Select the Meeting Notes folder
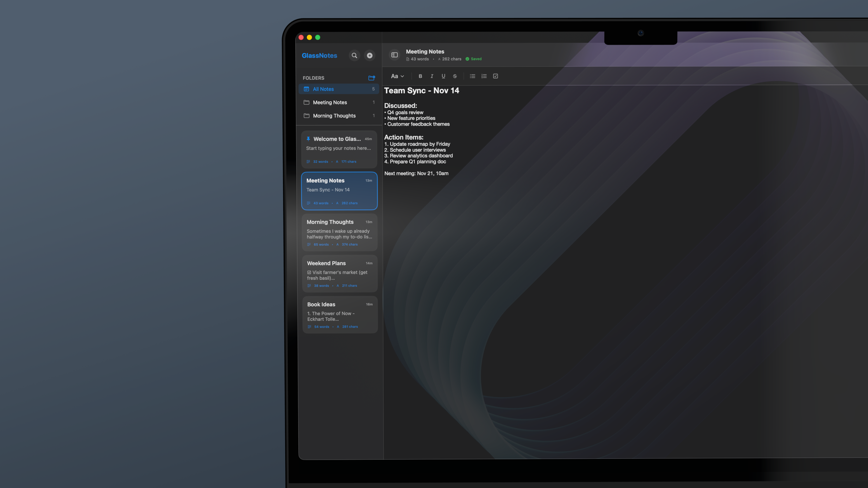The width and height of the screenshot is (868, 488). [330, 102]
